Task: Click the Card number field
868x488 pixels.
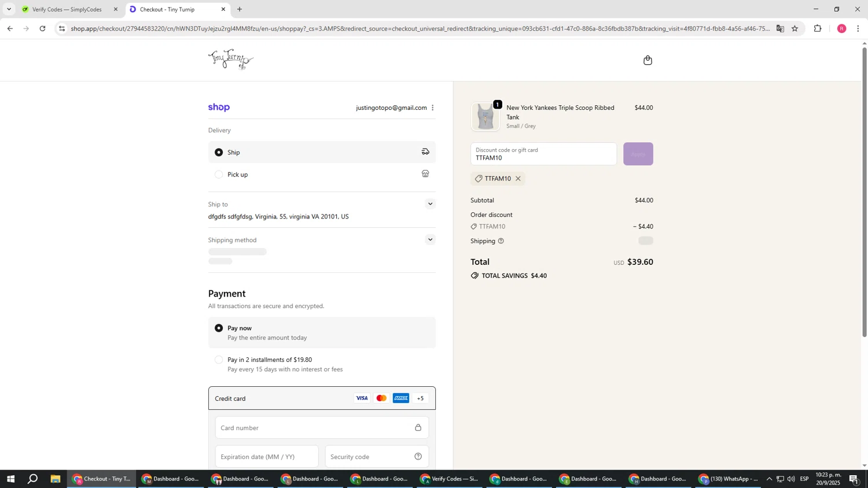Action: click(x=322, y=428)
